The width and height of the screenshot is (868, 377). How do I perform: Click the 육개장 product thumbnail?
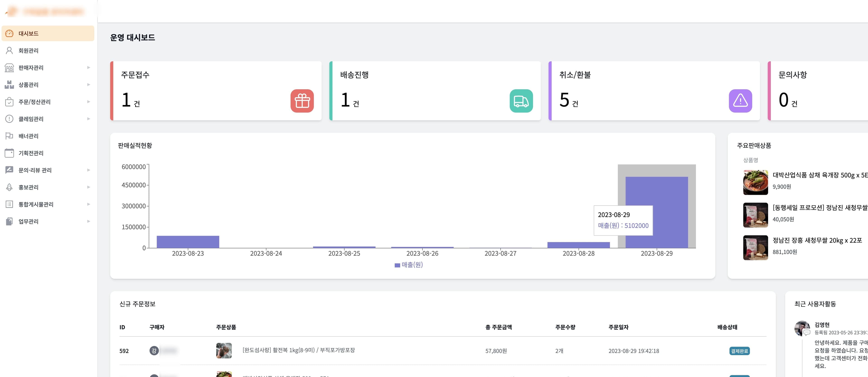click(x=755, y=182)
